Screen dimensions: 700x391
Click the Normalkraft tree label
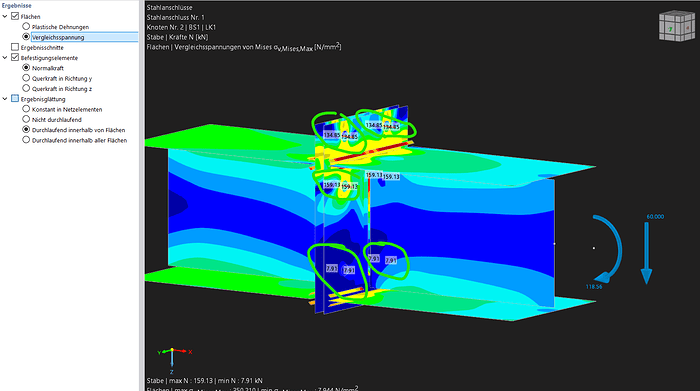point(48,68)
